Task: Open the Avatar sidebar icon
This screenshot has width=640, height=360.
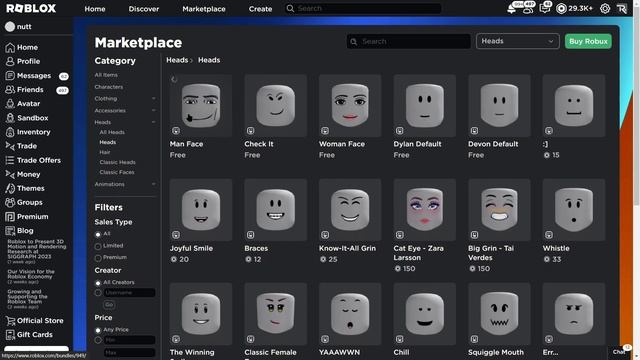Action: point(10,104)
